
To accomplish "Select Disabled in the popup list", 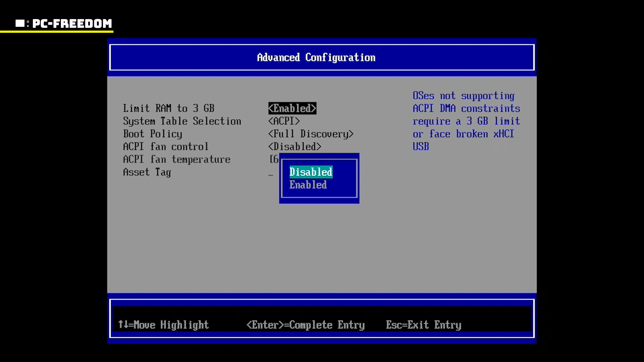I will click(311, 172).
